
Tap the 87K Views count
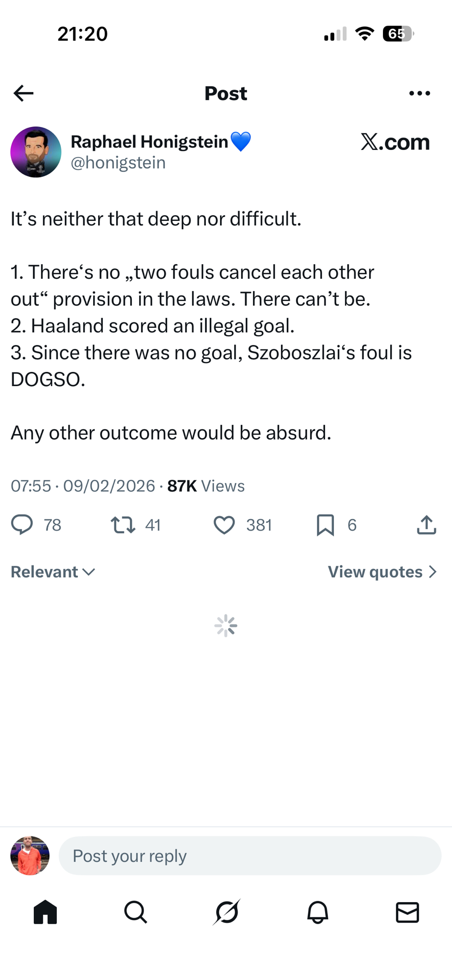point(206,486)
